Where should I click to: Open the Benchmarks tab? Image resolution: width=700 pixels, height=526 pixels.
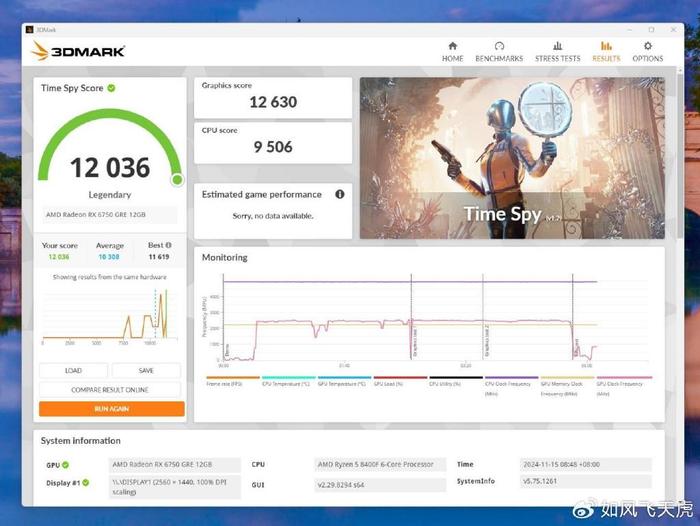click(499, 52)
